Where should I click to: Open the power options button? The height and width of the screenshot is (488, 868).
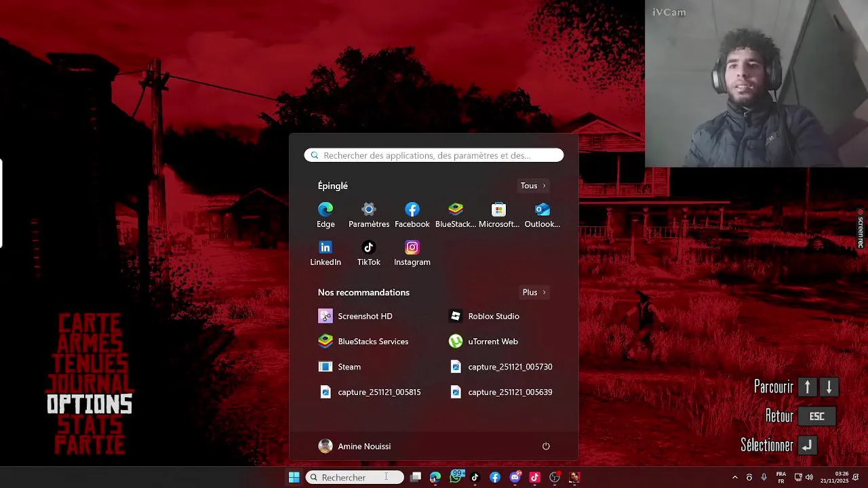point(546,446)
